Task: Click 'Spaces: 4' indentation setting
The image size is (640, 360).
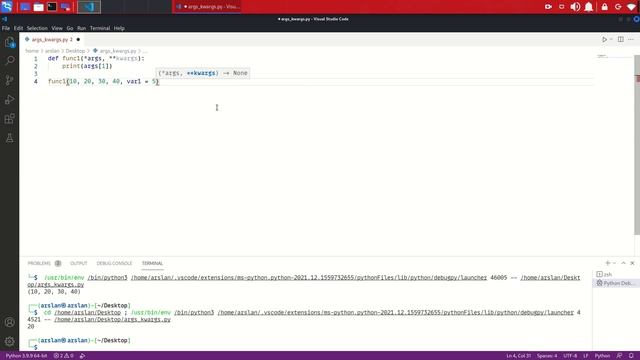Action: tap(547, 356)
